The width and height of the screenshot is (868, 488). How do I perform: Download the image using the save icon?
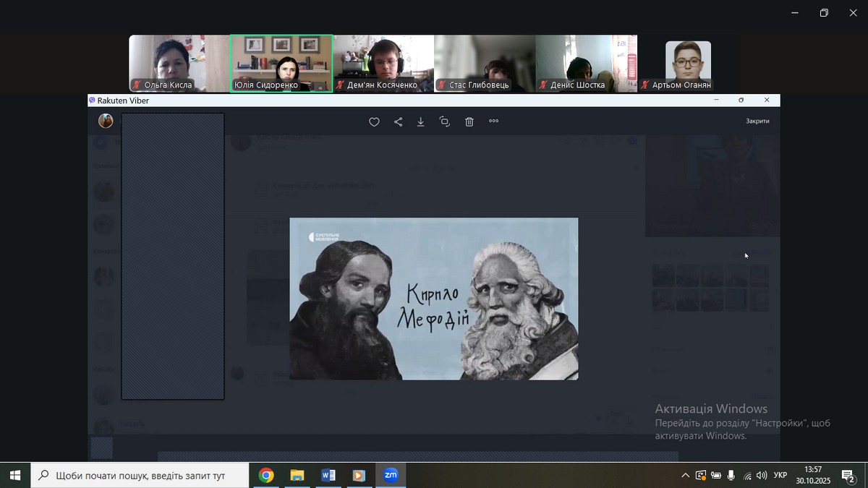tap(421, 122)
